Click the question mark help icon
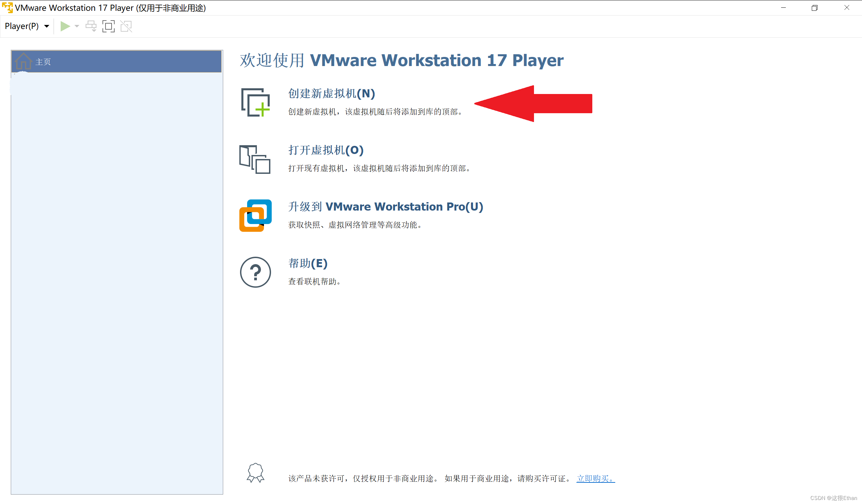Image resolution: width=862 pixels, height=504 pixels. coord(256,272)
